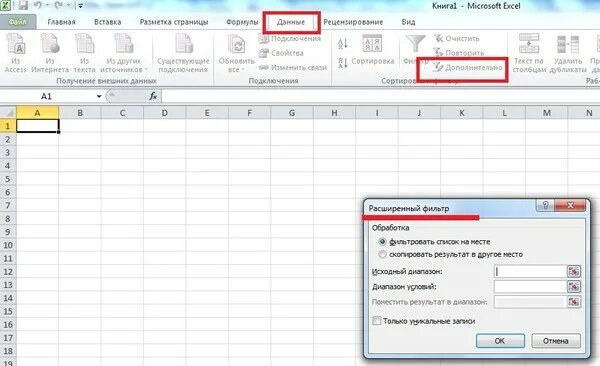Open Customize Quick Access Toolbar dropdown
The width and height of the screenshot is (600, 366).
pos(80,6)
